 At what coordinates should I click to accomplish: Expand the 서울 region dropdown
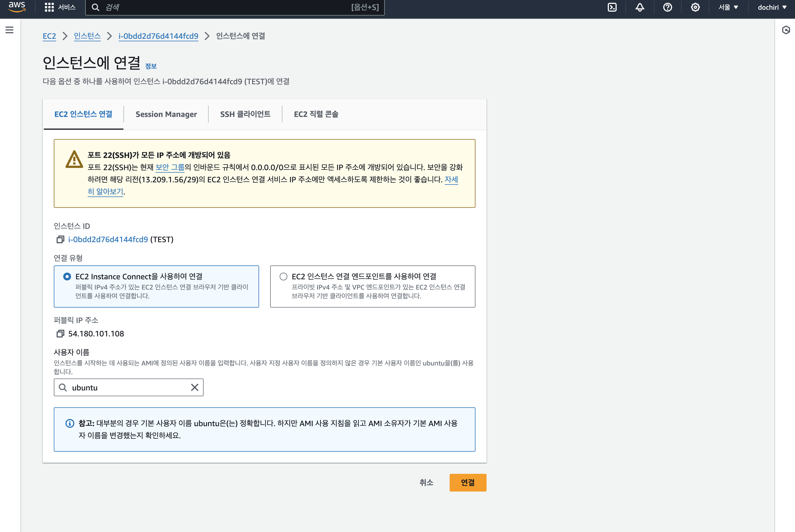click(x=728, y=7)
